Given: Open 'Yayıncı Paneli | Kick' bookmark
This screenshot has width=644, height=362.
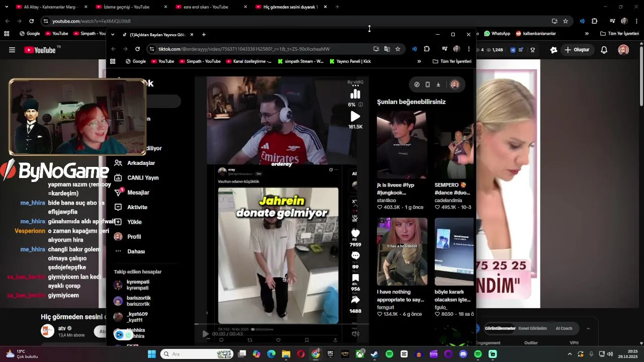Looking at the screenshot, I should [x=350, y=61].
